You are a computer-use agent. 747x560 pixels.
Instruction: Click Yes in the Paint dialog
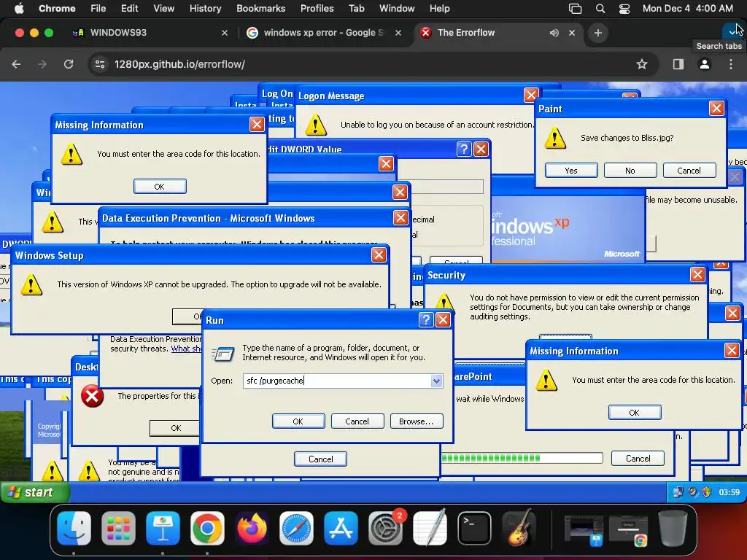click(x=571, y=171)
